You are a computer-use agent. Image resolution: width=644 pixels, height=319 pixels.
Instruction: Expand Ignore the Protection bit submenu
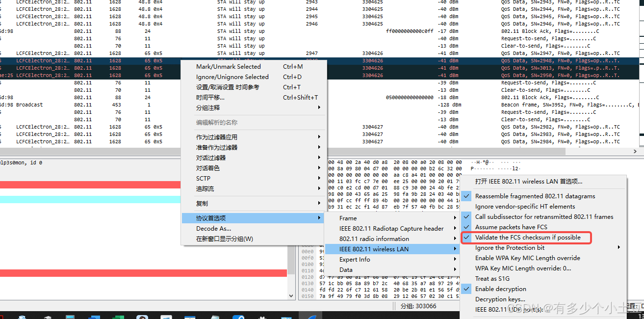(543, 248)
